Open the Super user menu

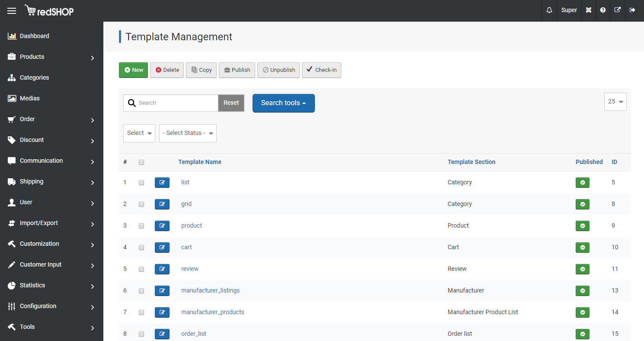[x=569, y=10]
